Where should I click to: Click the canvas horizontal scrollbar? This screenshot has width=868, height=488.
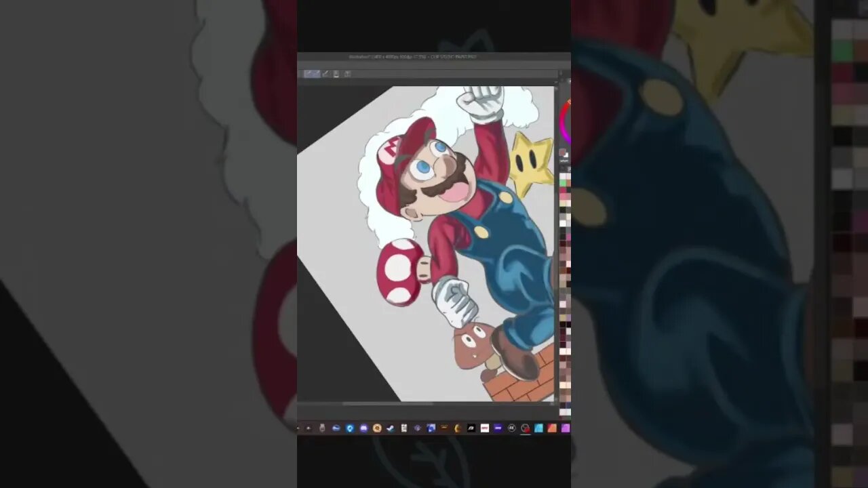387,404
